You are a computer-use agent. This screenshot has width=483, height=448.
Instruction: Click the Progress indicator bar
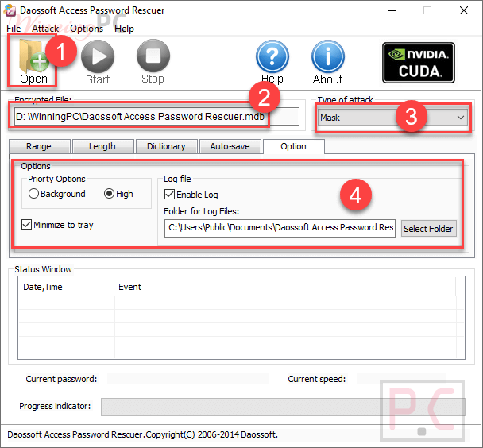click(283, 407)
